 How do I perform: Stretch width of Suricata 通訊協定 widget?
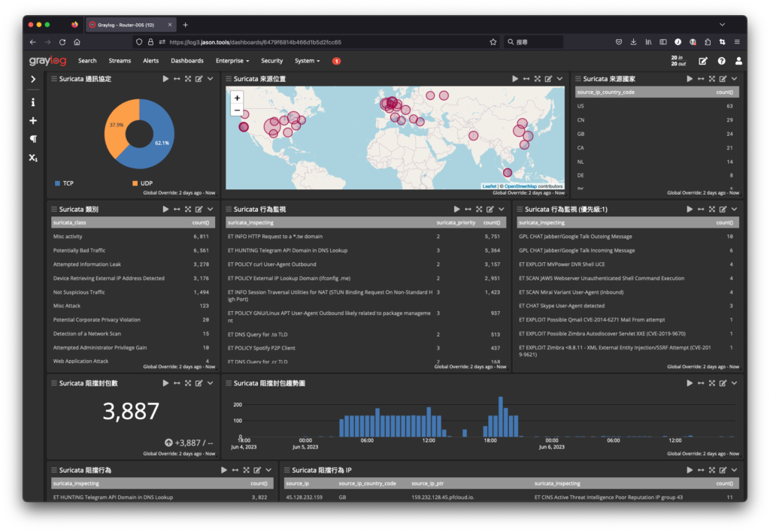click(177, 79)
